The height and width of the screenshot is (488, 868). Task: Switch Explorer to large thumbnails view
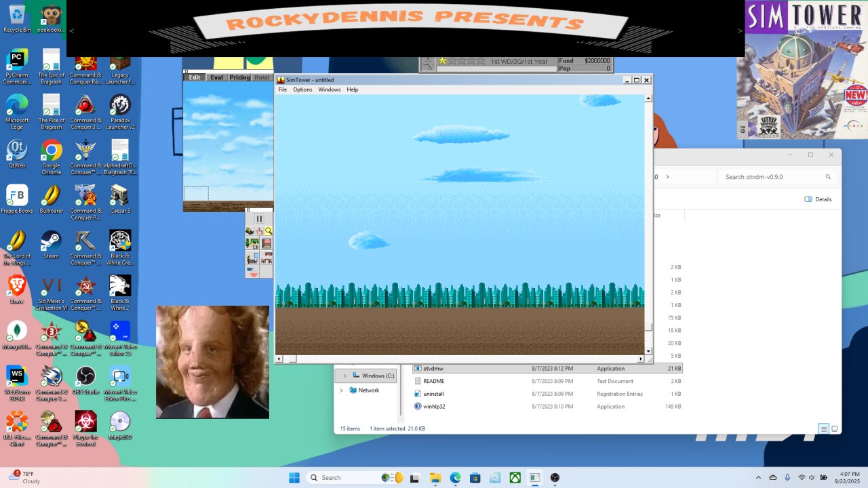pyautogui.click(x=835, y=428)
